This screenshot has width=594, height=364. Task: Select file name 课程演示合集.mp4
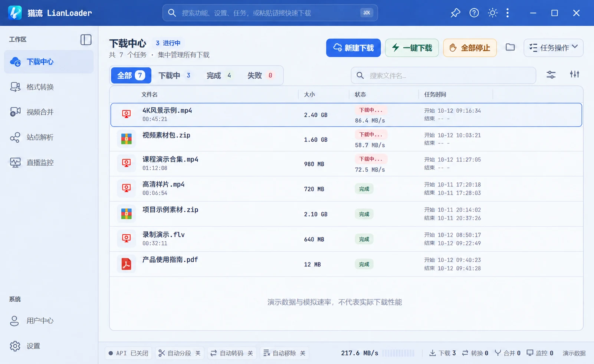(170, 159)
